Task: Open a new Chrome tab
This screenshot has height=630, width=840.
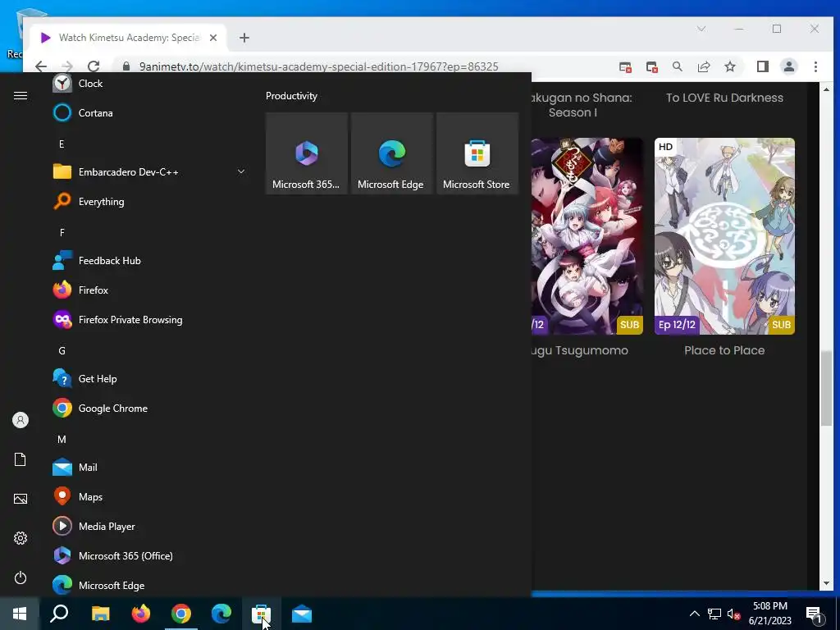Action: (x=244, y=38)
